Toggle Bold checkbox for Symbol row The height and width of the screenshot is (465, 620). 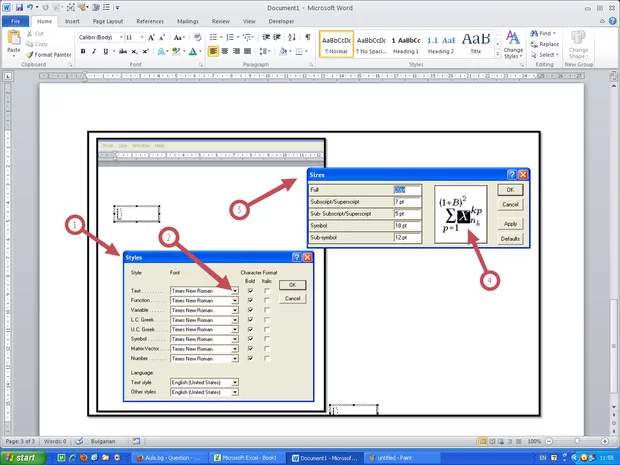tap(250, 339)
